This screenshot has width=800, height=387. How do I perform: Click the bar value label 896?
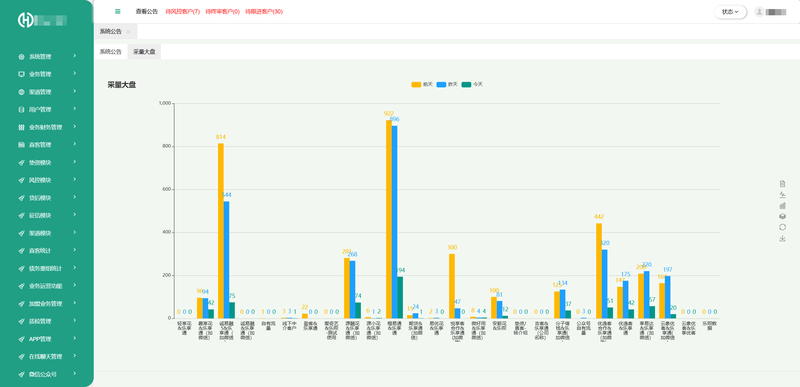tap(394, 119)
